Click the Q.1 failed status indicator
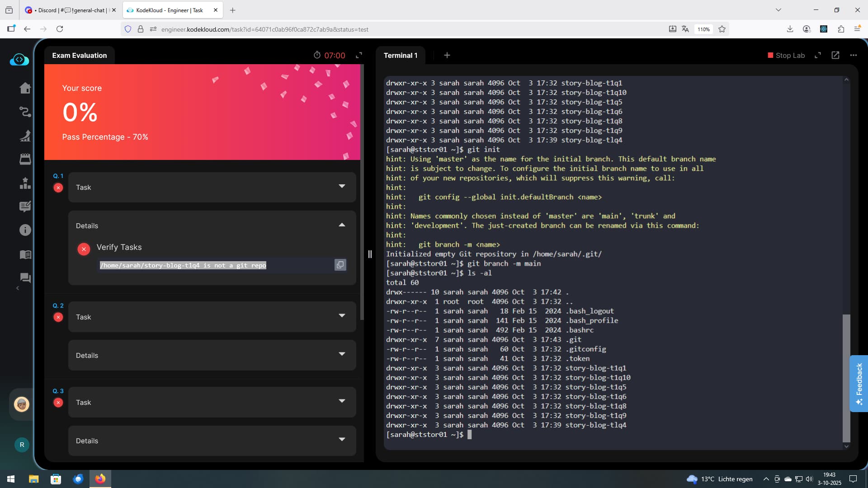Viewport: 868px width, 488px height. point(58,188)
